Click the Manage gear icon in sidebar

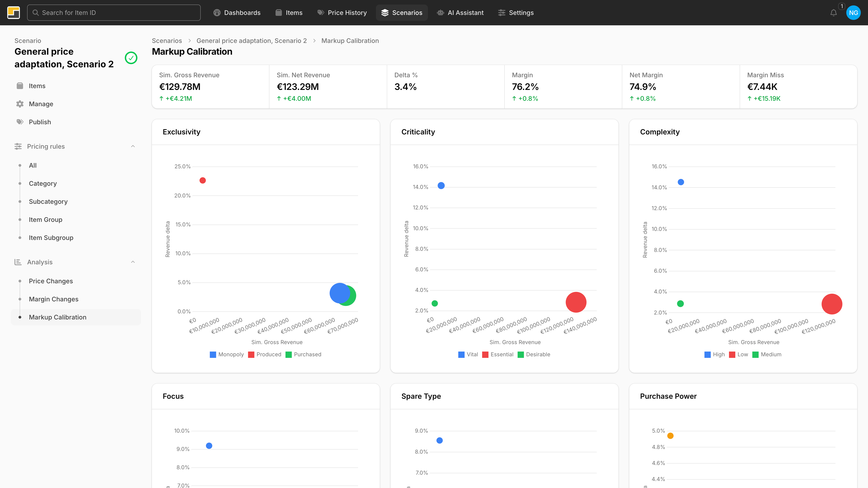point(20,104)
